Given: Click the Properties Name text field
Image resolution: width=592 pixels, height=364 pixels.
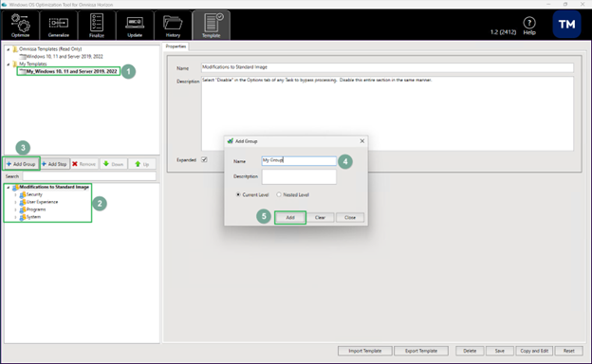Looking at the screenshot, I should click(387, 67).
